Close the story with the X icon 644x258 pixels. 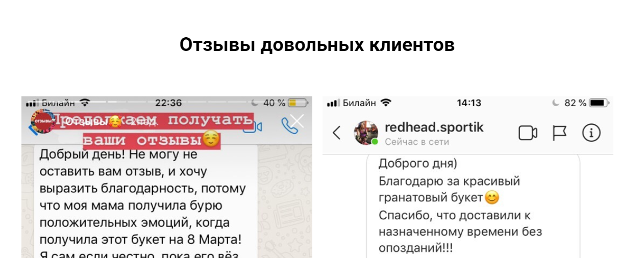tap(296, 121)
